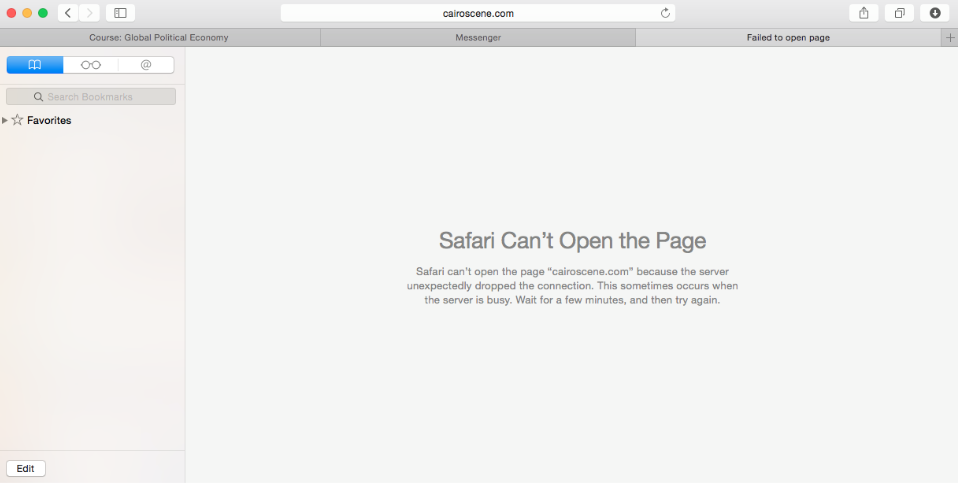Switch sidebar to Shared Links @ icon
The width and height of the screenshot is (958, 483).
(146, 65)
